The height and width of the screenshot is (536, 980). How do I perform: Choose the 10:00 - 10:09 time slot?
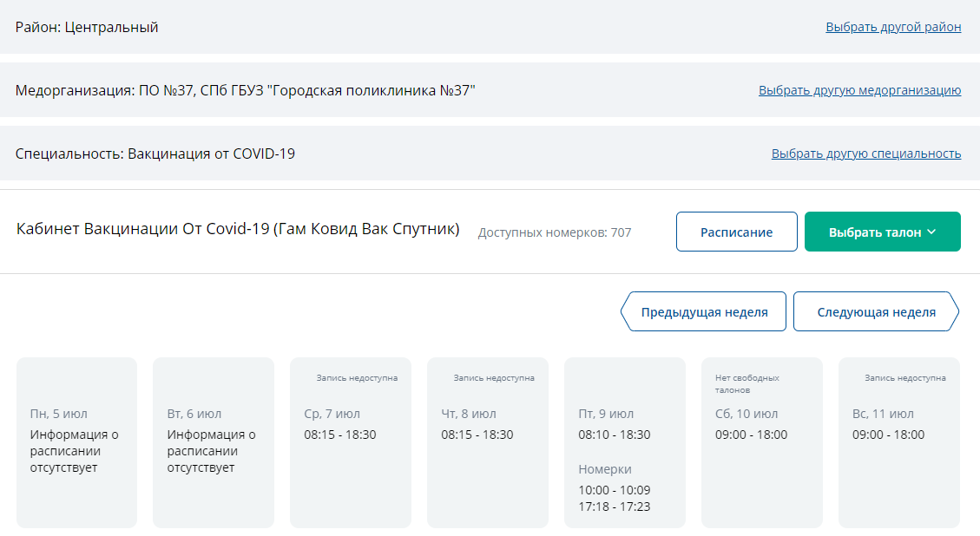pos(614,490)
